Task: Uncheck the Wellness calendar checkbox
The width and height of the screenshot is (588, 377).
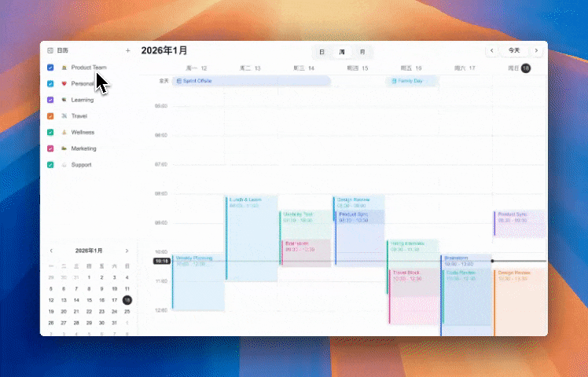Action: (x=50, y=132)
